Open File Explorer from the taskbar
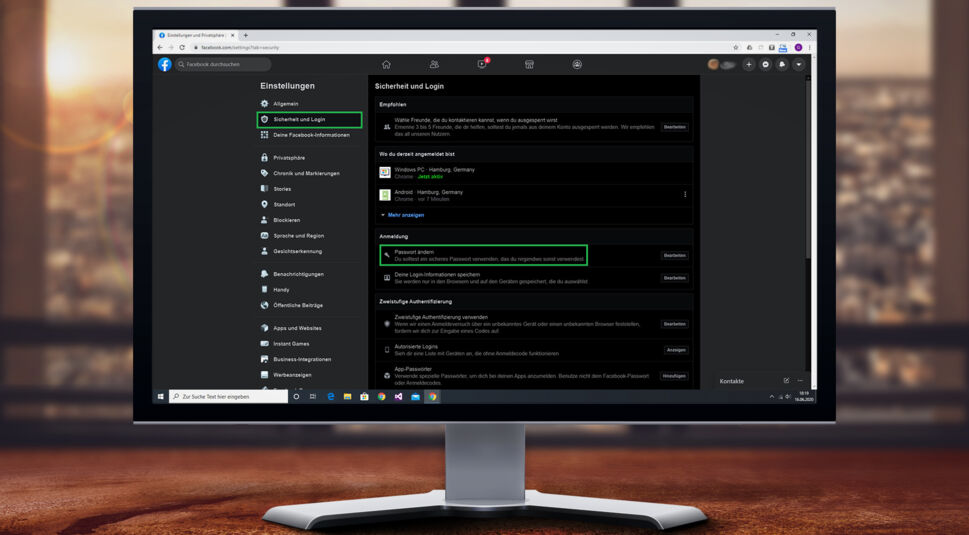 coord(347,397)
